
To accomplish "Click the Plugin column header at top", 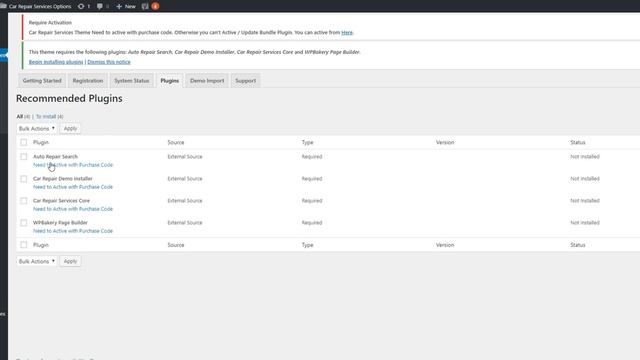I will click(41, 142).
